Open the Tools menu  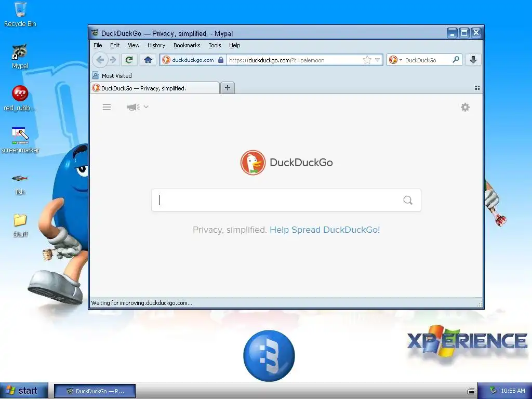215,45
